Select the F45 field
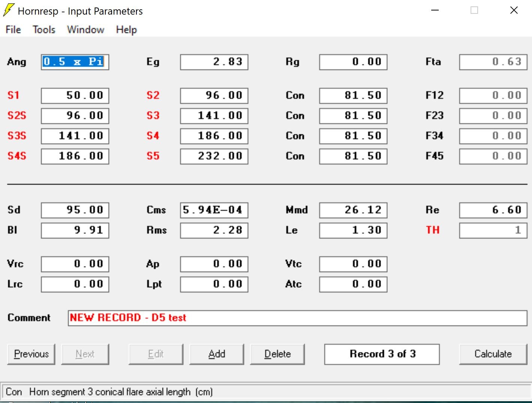 (x=493, y=156)
